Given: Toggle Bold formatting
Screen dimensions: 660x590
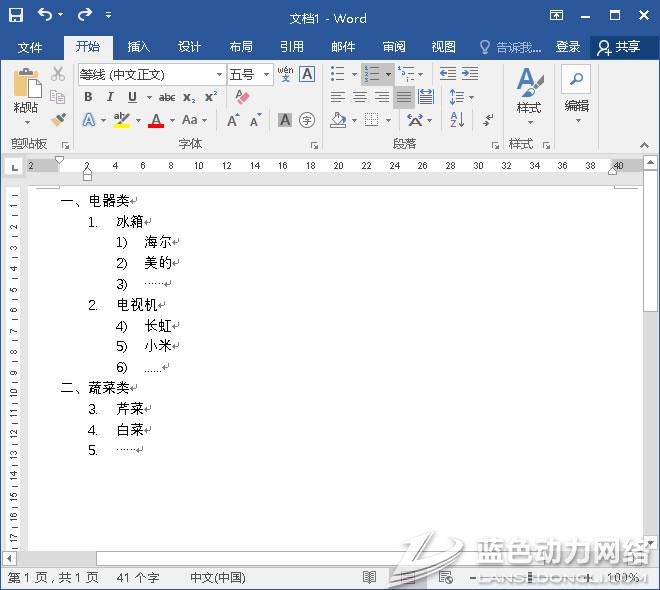Looking at the screenshot, I should (88, 97).
